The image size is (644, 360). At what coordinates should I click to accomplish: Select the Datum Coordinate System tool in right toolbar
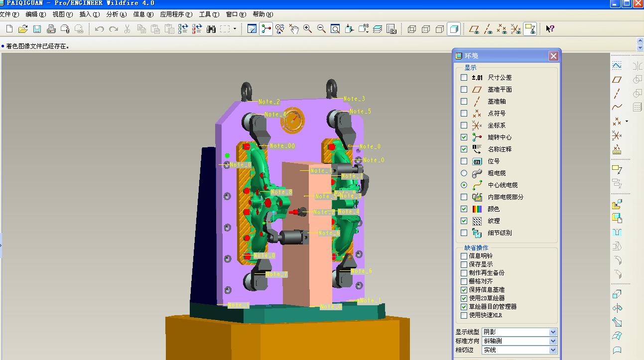(x=617, y=135)
